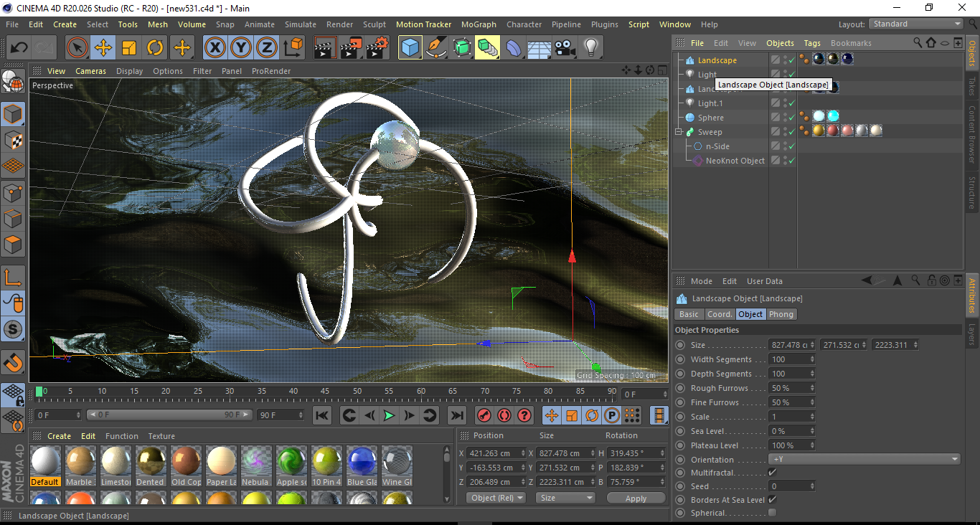Open the Orientation +Y dropdown
This screenshot has width=980, height=525.
864,459
